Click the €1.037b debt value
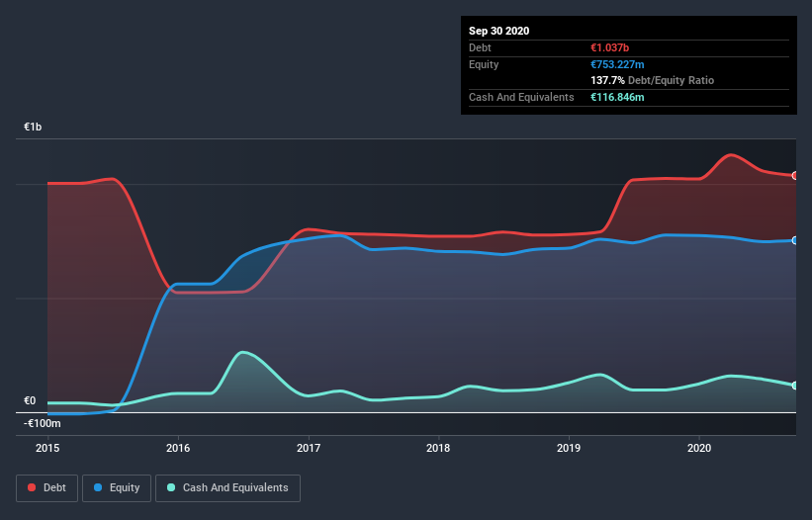 610,47
